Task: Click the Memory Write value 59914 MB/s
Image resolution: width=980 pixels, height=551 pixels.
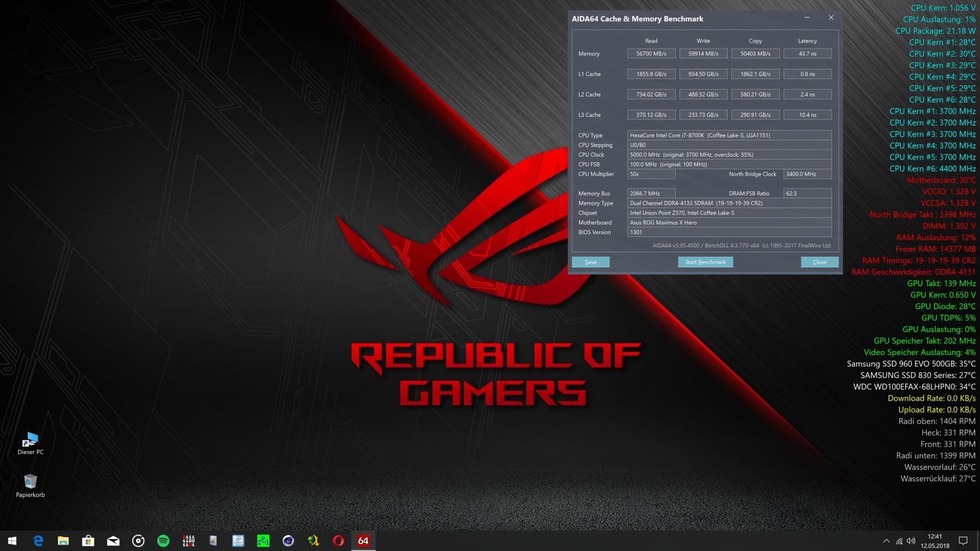Action: coord(703,54)
